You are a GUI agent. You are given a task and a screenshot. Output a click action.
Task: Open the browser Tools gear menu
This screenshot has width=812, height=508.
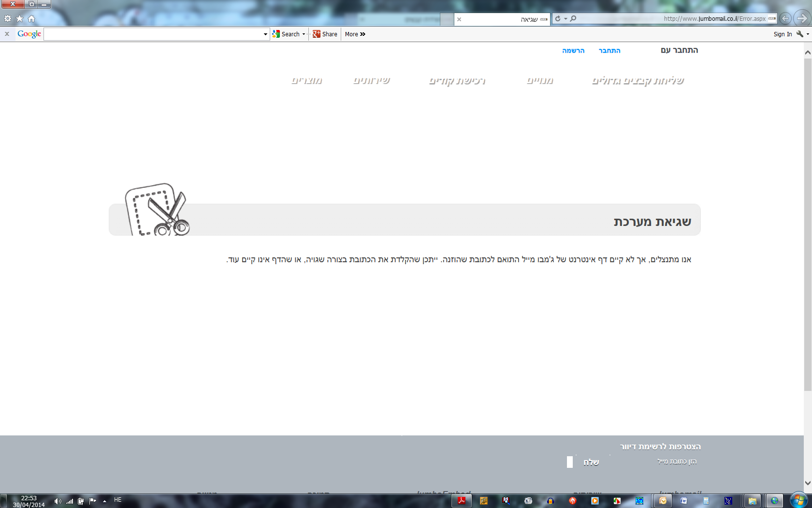(8, 18)
